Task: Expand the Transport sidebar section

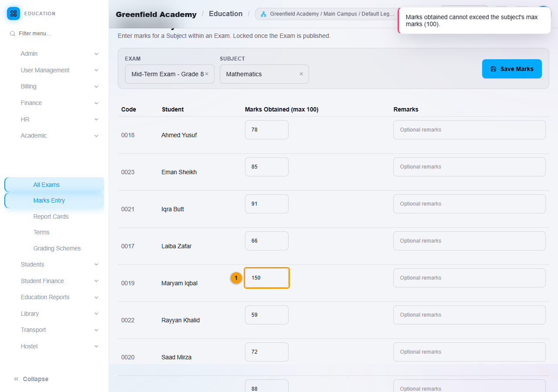Action: [x=96, y=330]
